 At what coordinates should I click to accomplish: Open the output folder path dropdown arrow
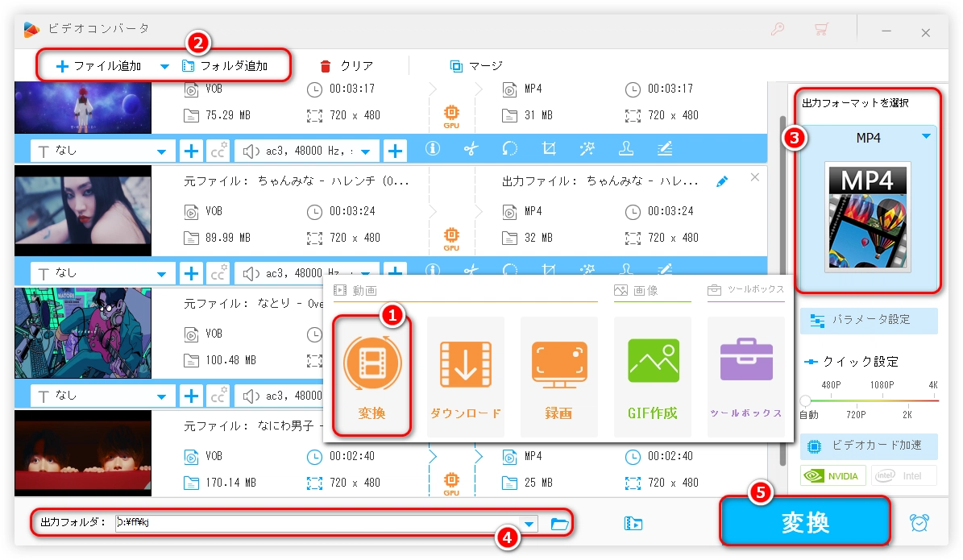coord(529,524)
